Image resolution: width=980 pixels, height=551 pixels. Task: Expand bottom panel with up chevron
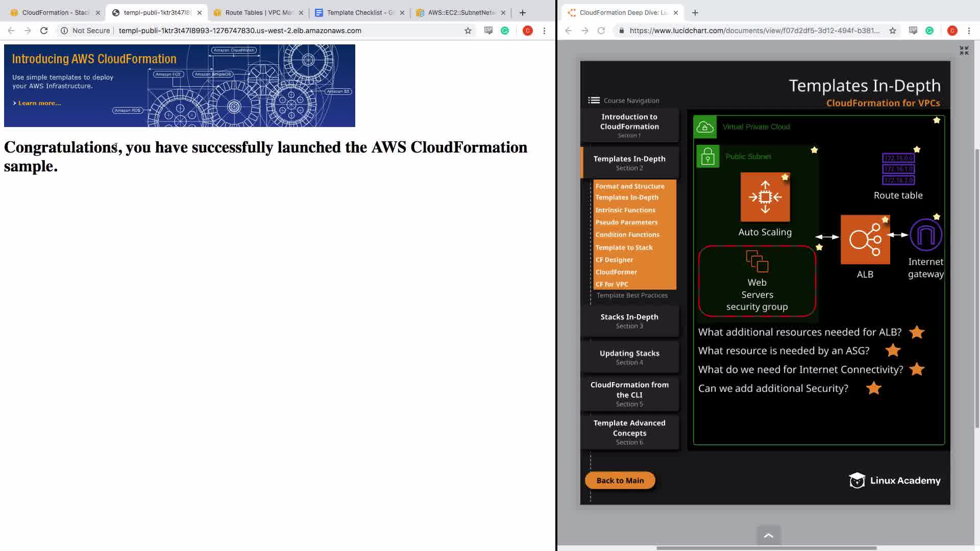pyautogui.click(x=768, y=536)
